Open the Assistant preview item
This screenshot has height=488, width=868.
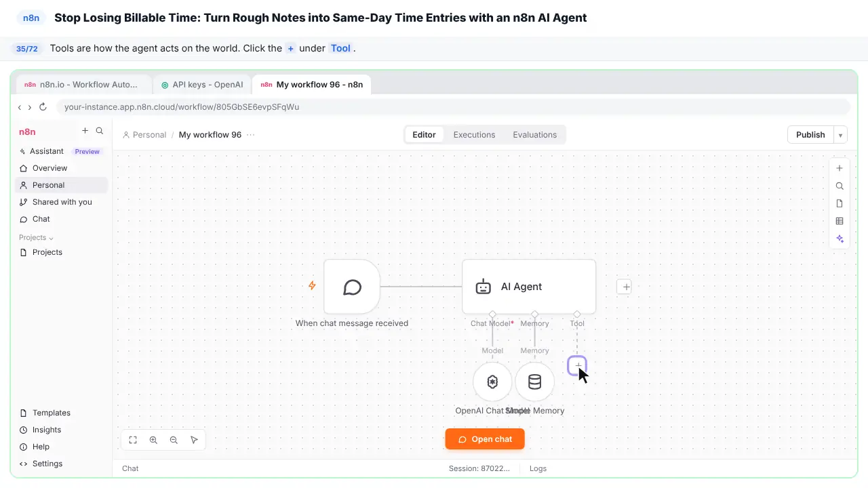(61, 151)
